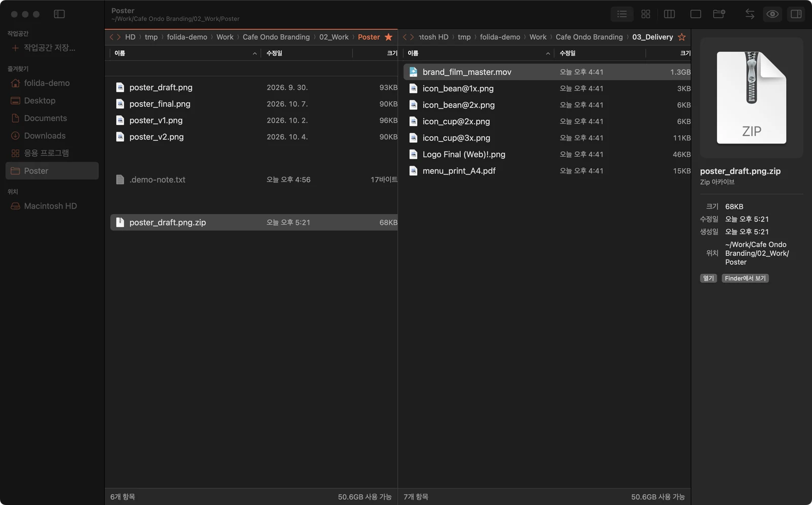Select poster_draft.png.zip archive icon

120,222
